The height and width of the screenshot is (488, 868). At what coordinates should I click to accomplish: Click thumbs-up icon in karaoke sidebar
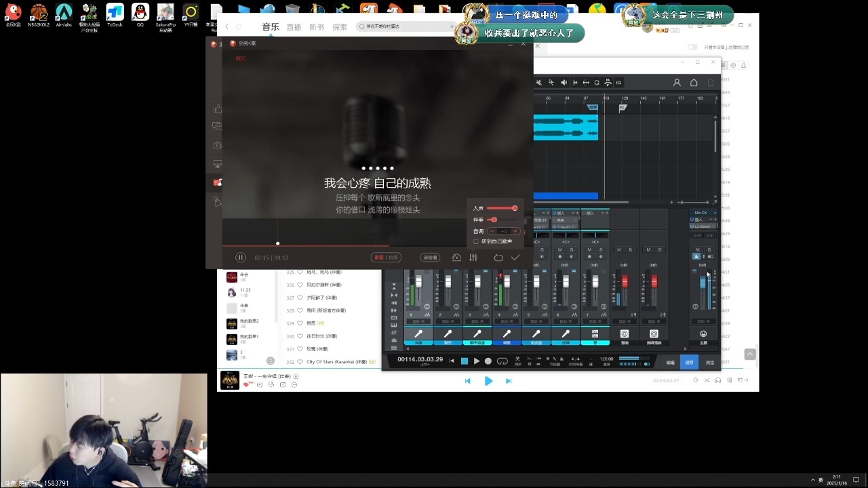218,109
